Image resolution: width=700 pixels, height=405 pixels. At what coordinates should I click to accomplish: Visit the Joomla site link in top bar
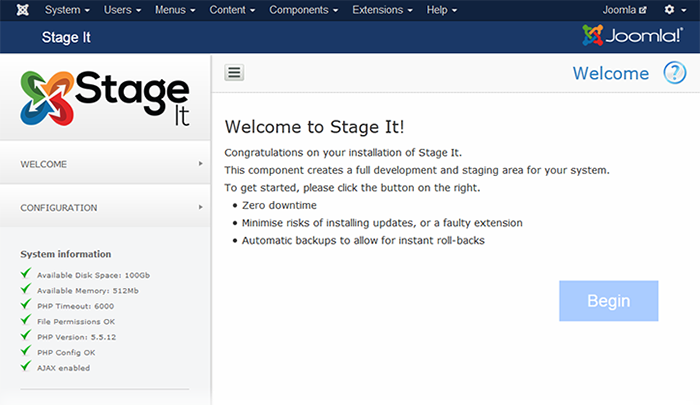(x=624, y=10)
